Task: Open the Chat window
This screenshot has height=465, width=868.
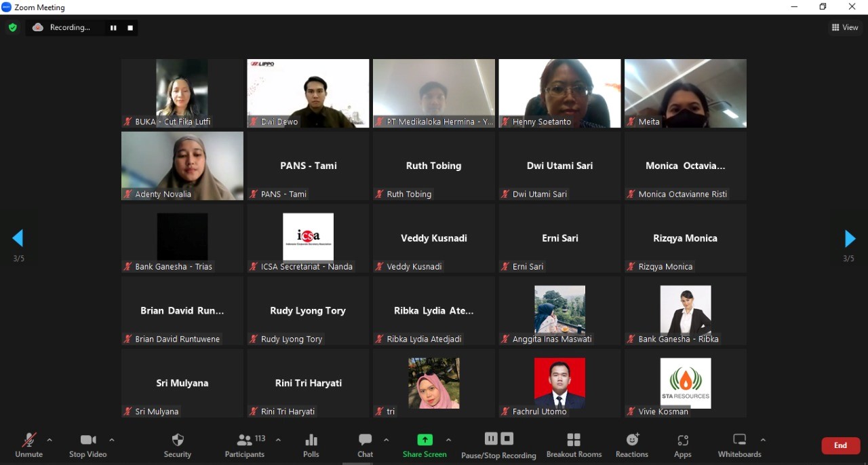Action: click(365, 445)
